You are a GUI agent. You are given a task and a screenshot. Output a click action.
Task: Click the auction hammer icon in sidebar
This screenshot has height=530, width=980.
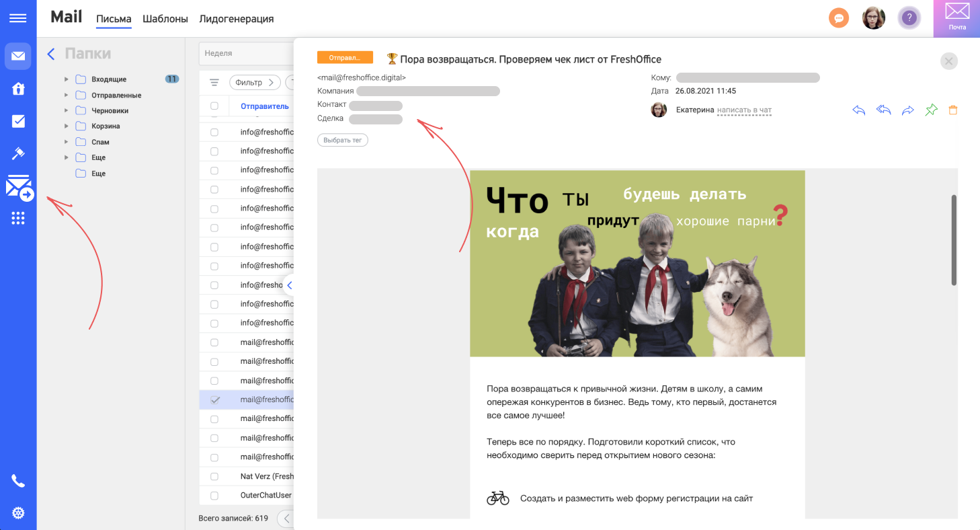(17, 153)
